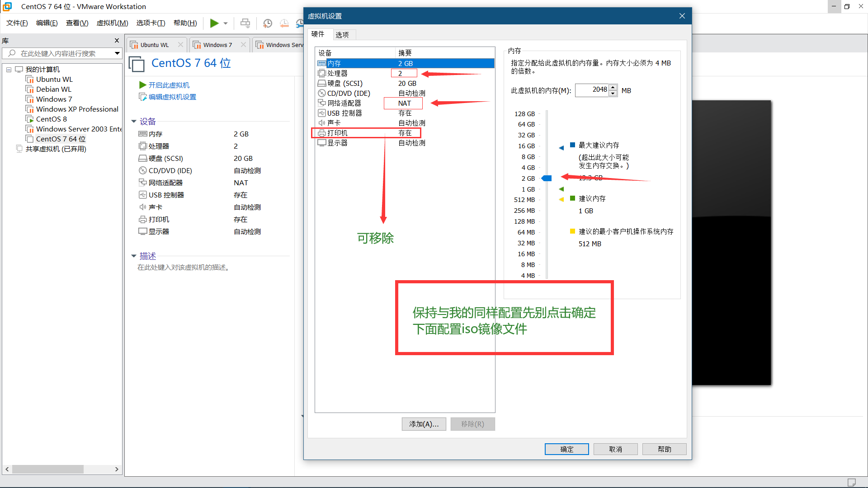Image resolution: width=868 pixels, height=488 pixels.
Task: Open the 编辑(E) menu
Action: pos(47,23)
